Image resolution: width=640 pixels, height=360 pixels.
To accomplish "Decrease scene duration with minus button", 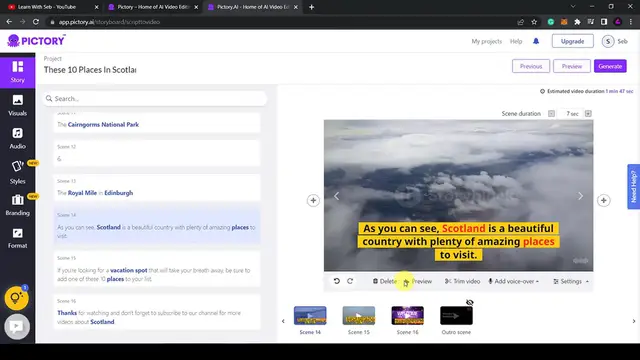I will click(551, 114).
